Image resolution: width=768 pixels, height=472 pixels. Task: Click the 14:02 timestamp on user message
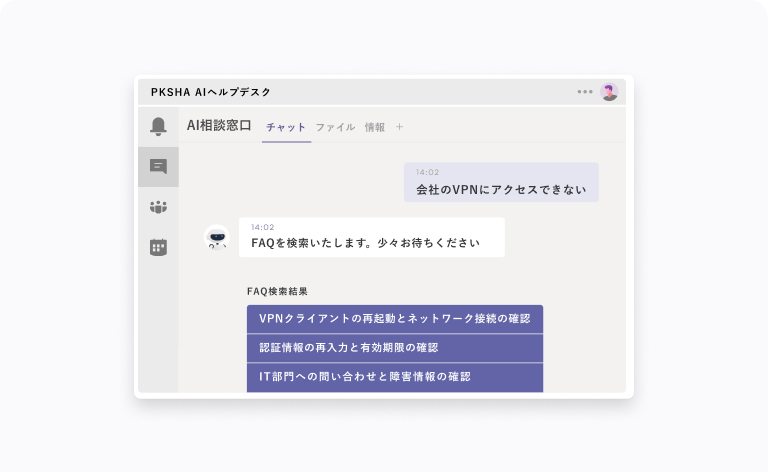(x=427, y=172)
